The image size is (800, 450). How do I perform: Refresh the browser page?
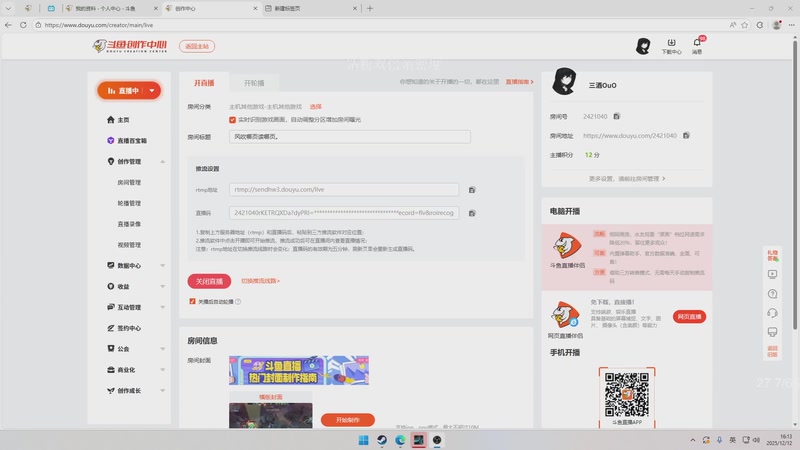[23, 24]
